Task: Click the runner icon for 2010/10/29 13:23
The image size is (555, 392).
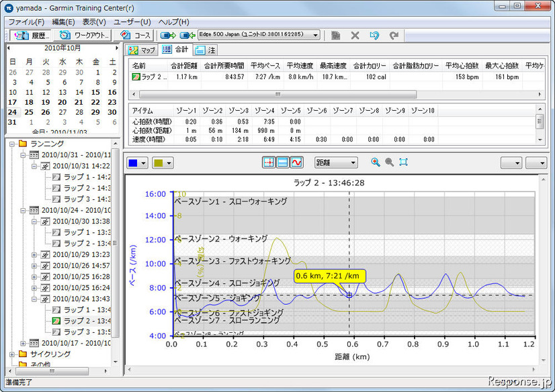Action: click(x=45, y=254)
